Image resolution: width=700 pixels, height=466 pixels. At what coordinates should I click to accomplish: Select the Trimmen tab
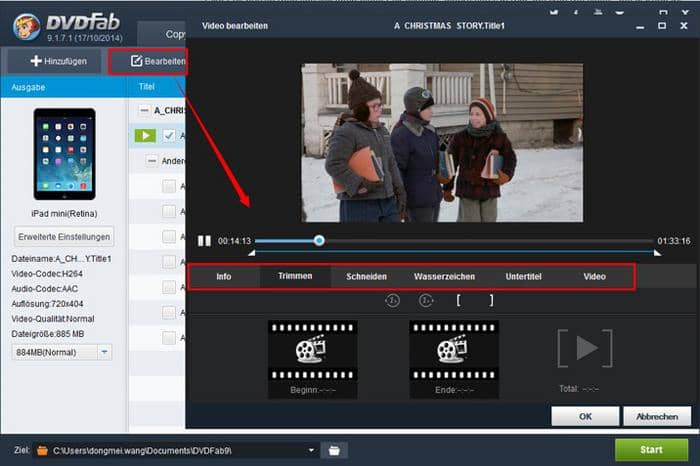[x=295, y=276]
